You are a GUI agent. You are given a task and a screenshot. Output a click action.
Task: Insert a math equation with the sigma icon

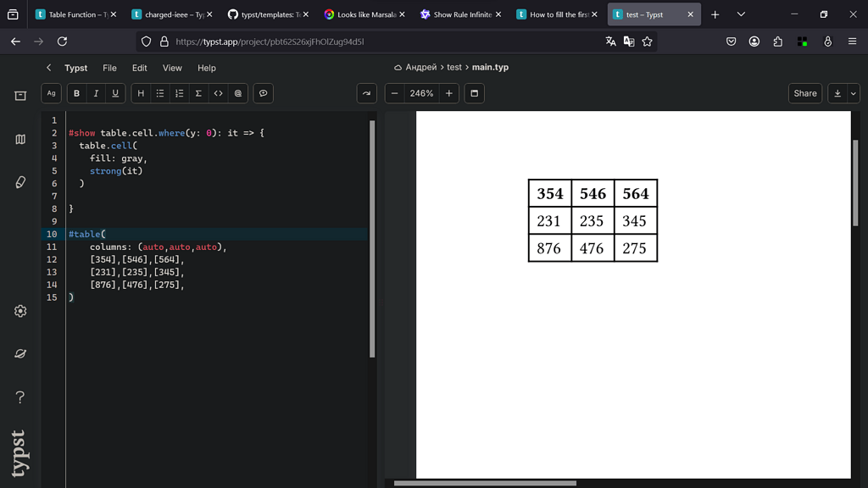click(x=198, y=93)
